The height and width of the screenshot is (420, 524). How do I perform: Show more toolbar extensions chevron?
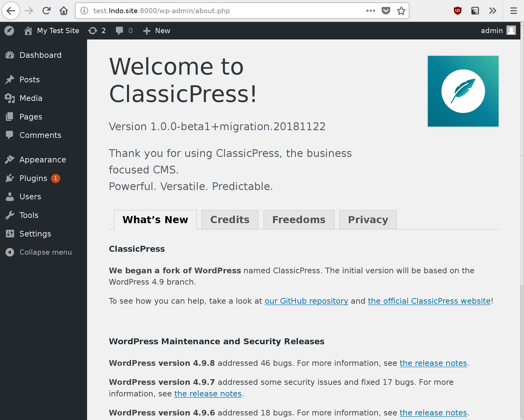click(x=492, y=11)
